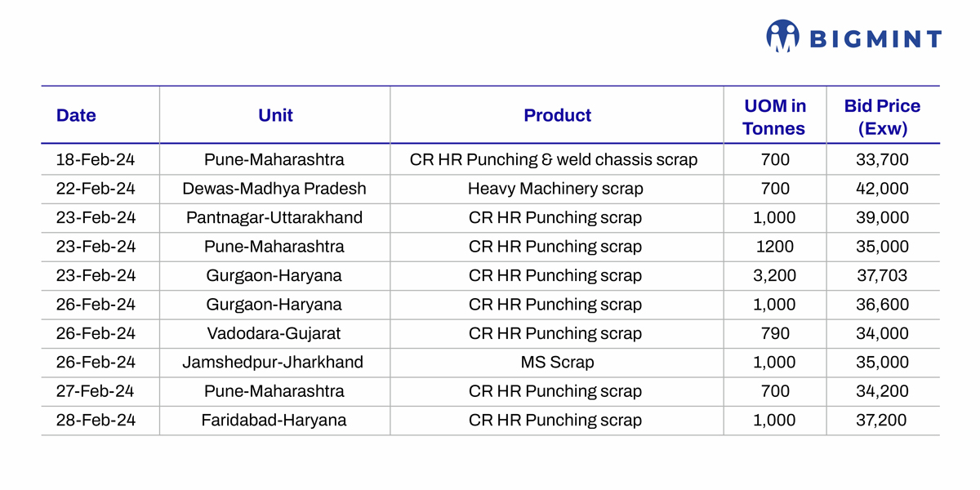Click the UOM in Tonnes header
Screen dimensions: 980x490
(x=774, y=117)
